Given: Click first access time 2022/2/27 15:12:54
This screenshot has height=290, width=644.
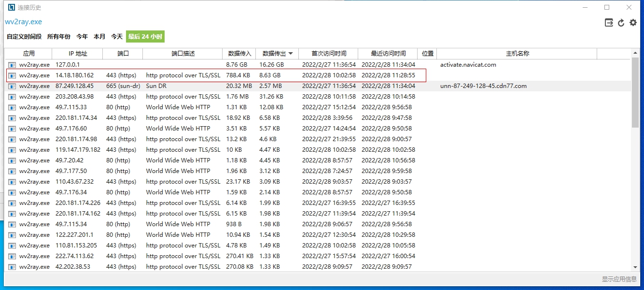Looking at the screenshot, I should click(x=329, y=107).
